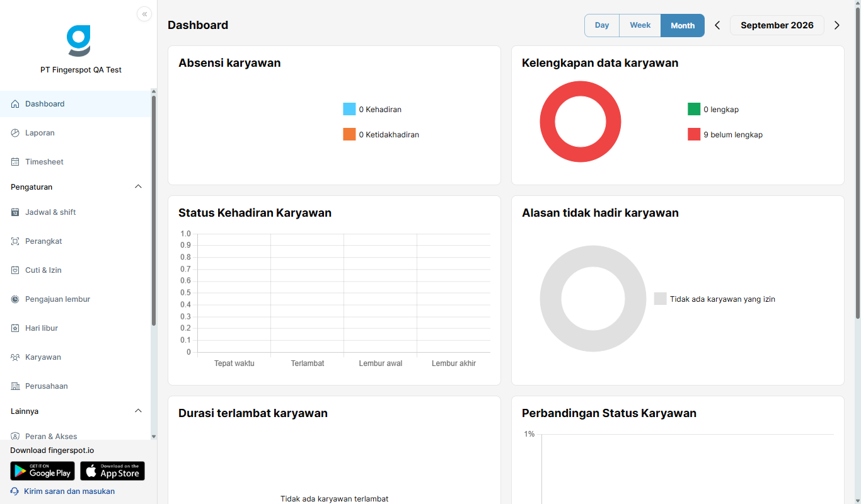This screenshot has height=504, width=861.
Task: Click the Peran & Akses user icon
Action: pos(15,436)
